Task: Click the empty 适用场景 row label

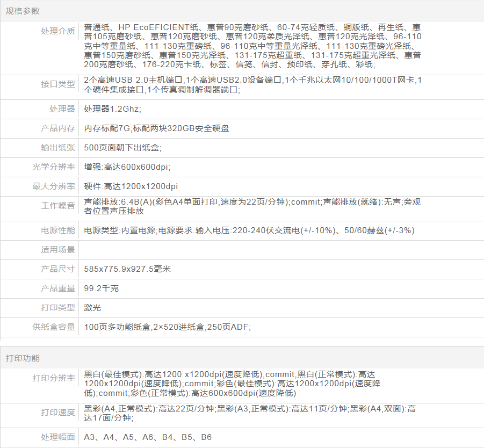Action: (x=58, y=250)
